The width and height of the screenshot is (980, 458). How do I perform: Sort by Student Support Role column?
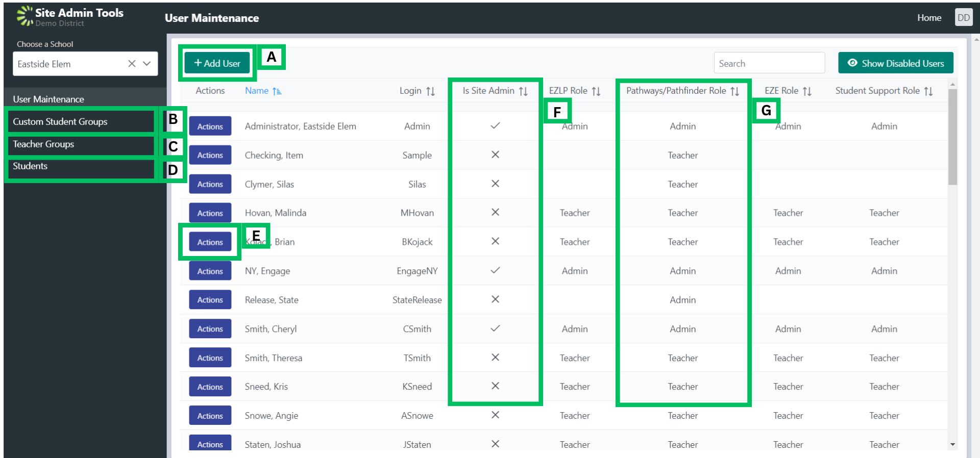(x=884, y=91)
